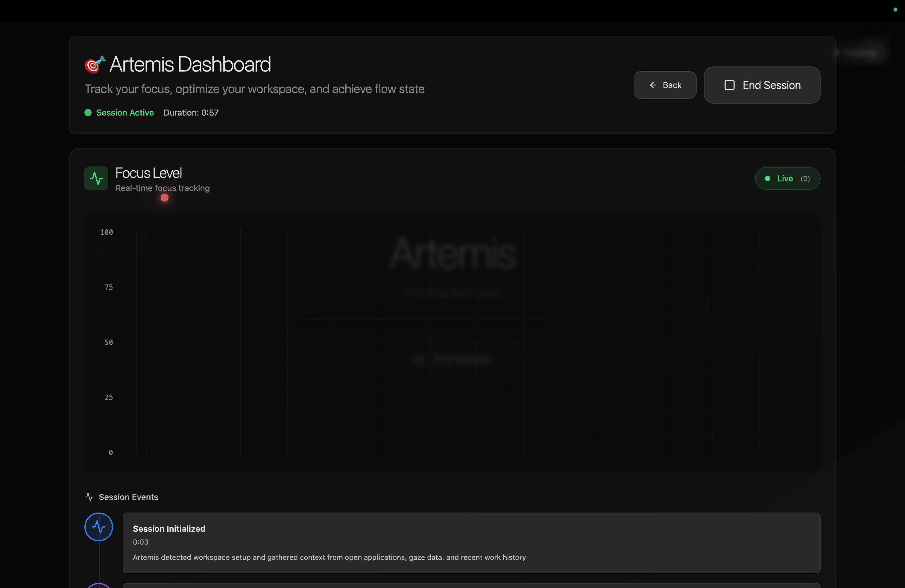The image size is (905, 588).
Task: Click the green Session Active status dot
Action: click(x=88, y=113)
